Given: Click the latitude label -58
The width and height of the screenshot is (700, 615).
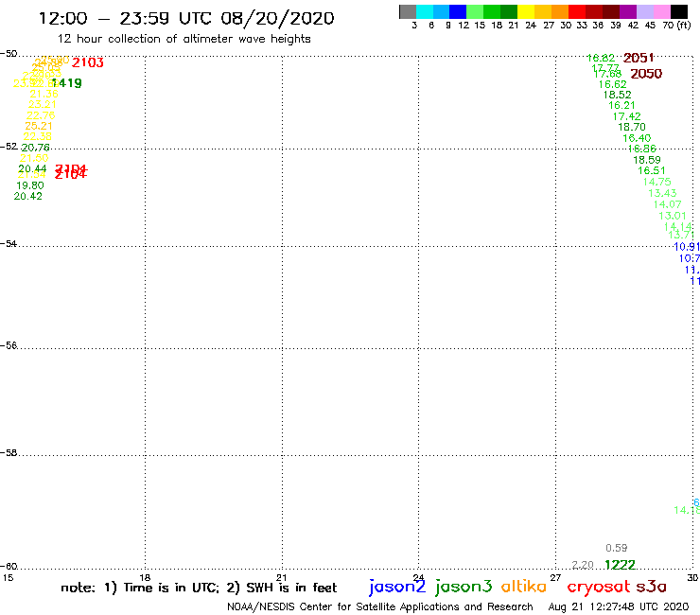Looking at the screenshot, I should pyautogui.click(x=9, y=453).
